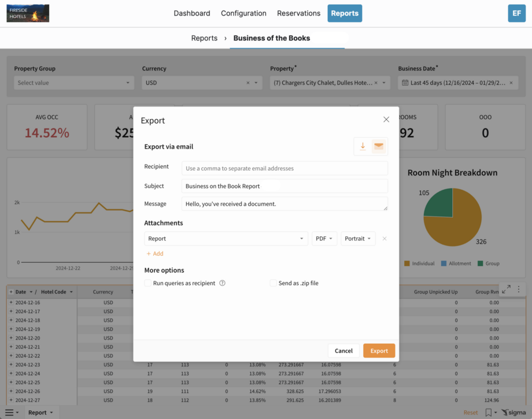Open the Currency dropdown arrow

pyautogui.click(x=256, y=83)
